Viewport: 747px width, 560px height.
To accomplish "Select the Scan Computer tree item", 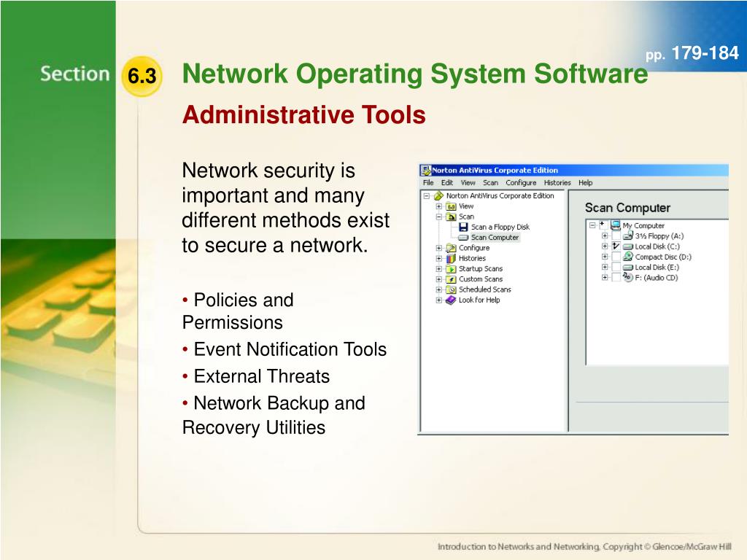I will [x=495, y=238].
